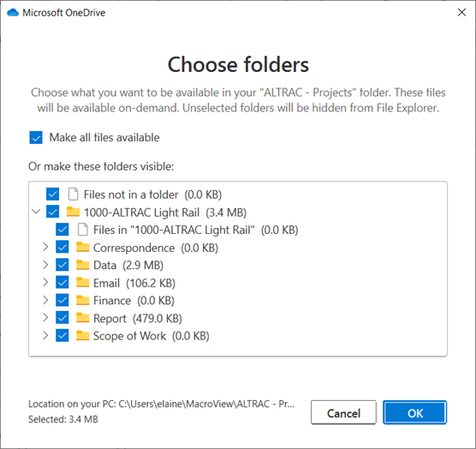Select the Finance (0.0 KB) label
This screenshot has height=449, width=476.
click(x=134, y=301)
